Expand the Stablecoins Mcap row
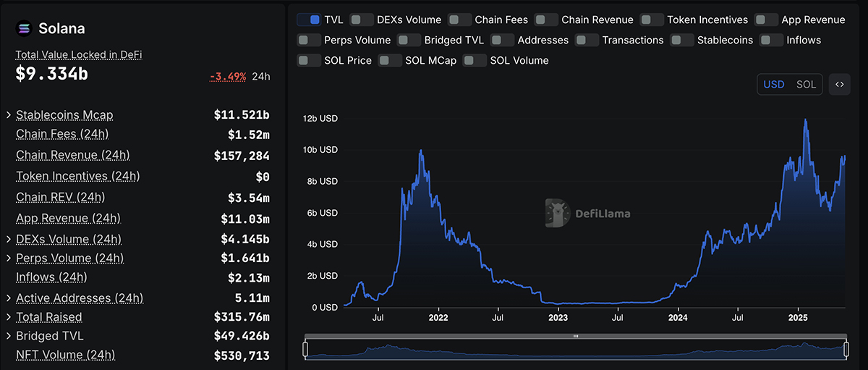 coord(9,115)
